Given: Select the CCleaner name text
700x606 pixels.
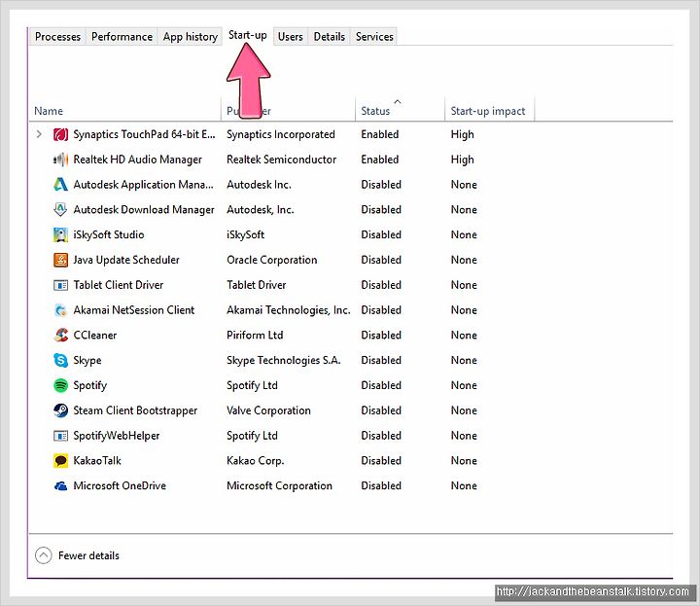Looking at the screenshot, I should (95, 335).
